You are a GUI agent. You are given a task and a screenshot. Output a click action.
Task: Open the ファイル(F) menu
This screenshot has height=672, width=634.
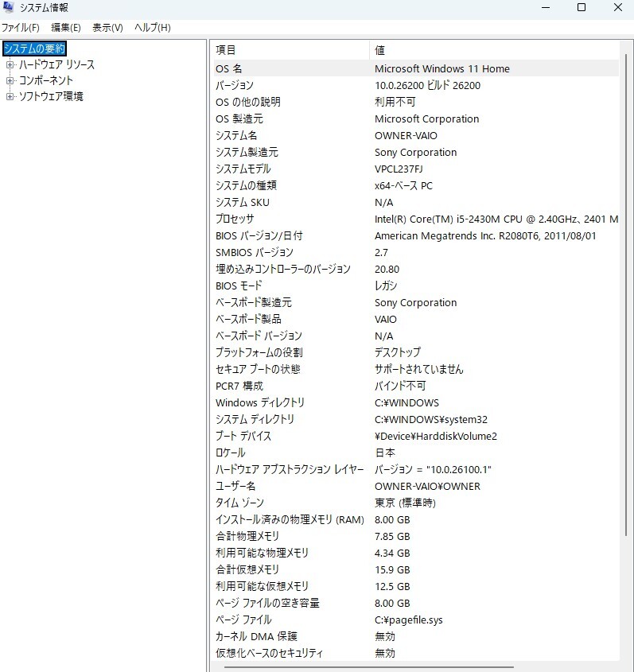(x=20, y=28)
